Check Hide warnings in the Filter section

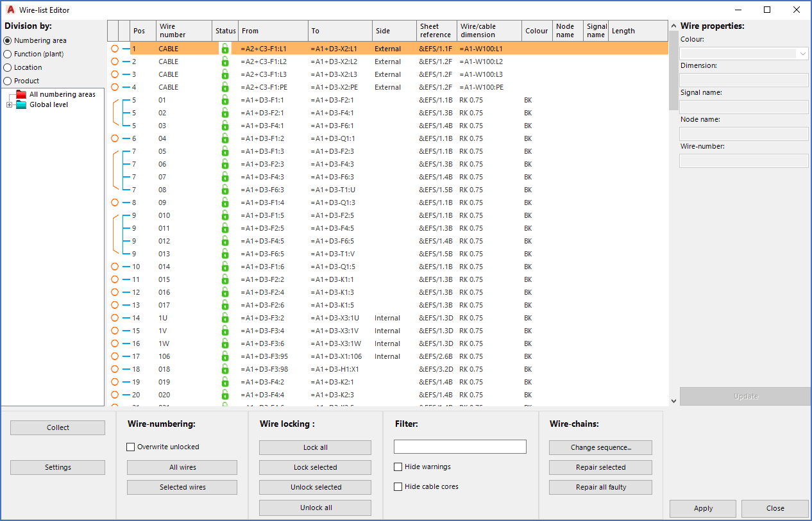[398, 467]
